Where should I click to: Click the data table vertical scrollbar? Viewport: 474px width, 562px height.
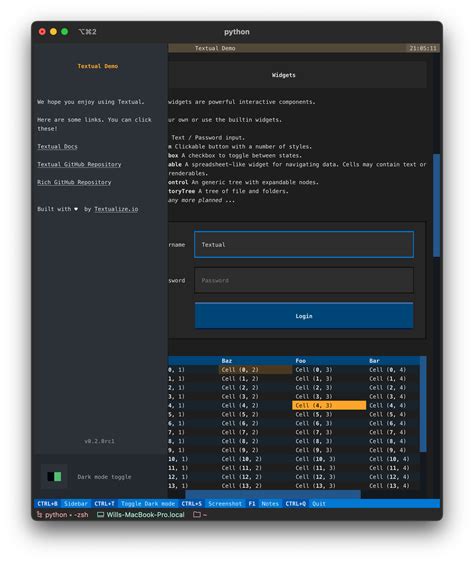pos(423,404)
